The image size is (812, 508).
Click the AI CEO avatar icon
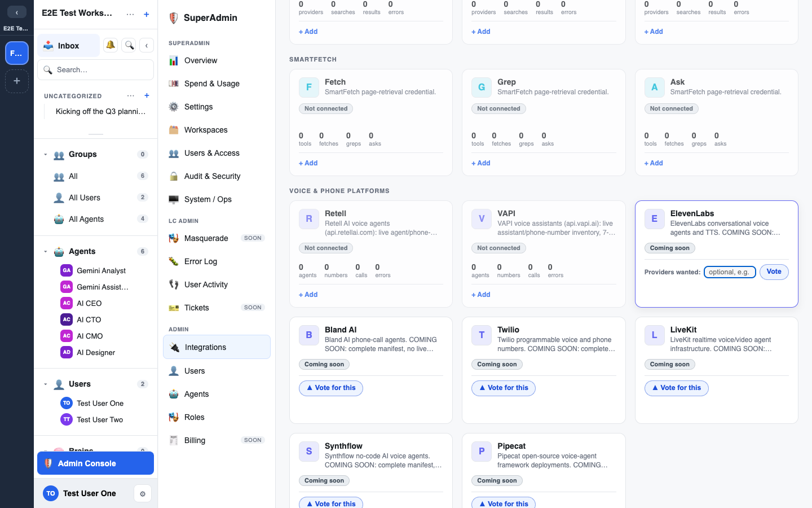[x=67, y=303]
